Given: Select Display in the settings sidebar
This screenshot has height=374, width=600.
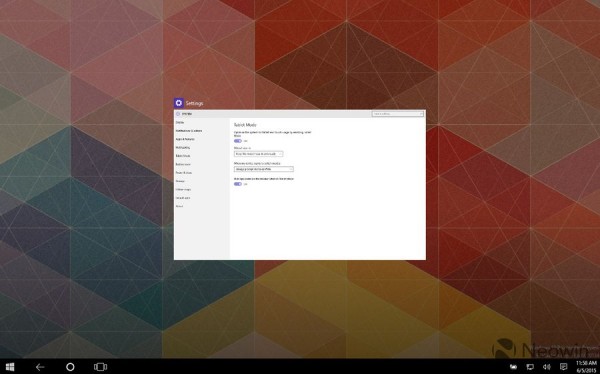Looking at the screenshot, I should 179,122.
